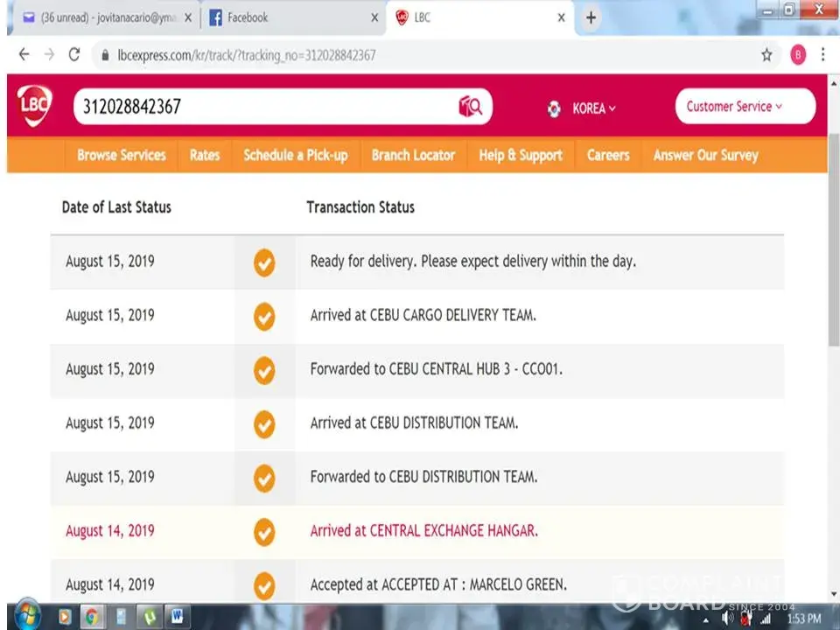840x630 pixels.
Task: Open Branch Locator from the nav bar
Action: pyautogui.click(x=413, y=156)
